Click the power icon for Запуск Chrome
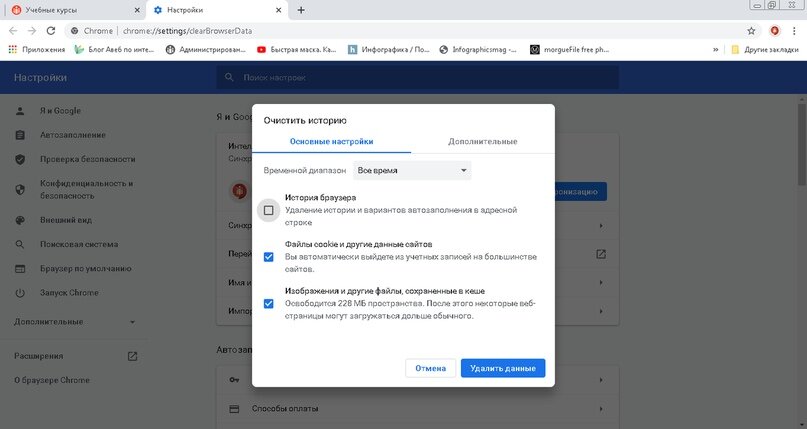The image size is (807, 429). click(20, 292)
